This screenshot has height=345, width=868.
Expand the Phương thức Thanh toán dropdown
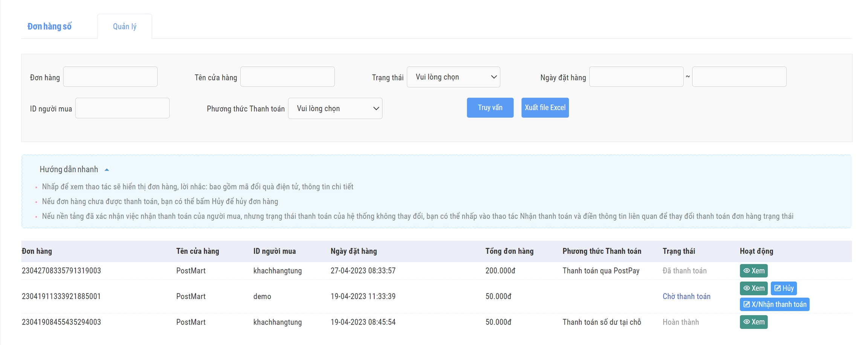[x=335, y=108]
